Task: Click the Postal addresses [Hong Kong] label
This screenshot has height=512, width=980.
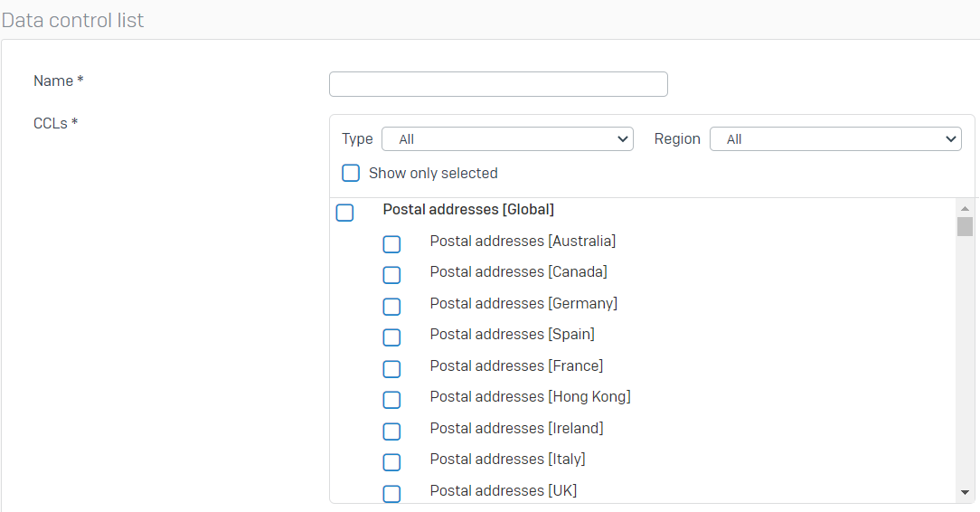Action: pyautogui.click(x=530, y=397)
